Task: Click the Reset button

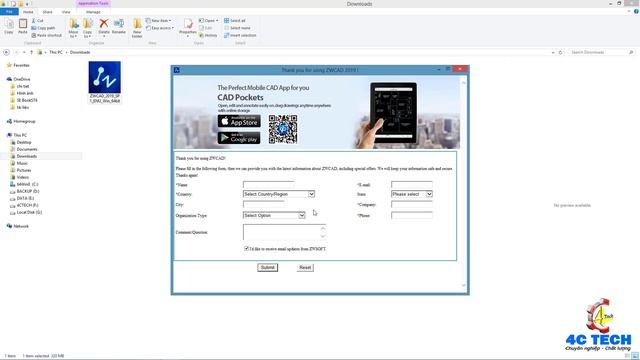Action: click(x=305, y=267)
